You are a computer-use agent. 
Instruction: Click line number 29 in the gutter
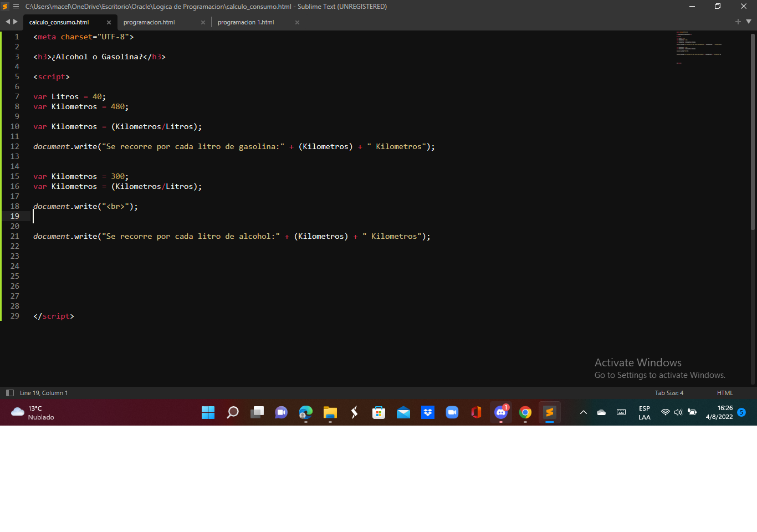coord(14,316)
